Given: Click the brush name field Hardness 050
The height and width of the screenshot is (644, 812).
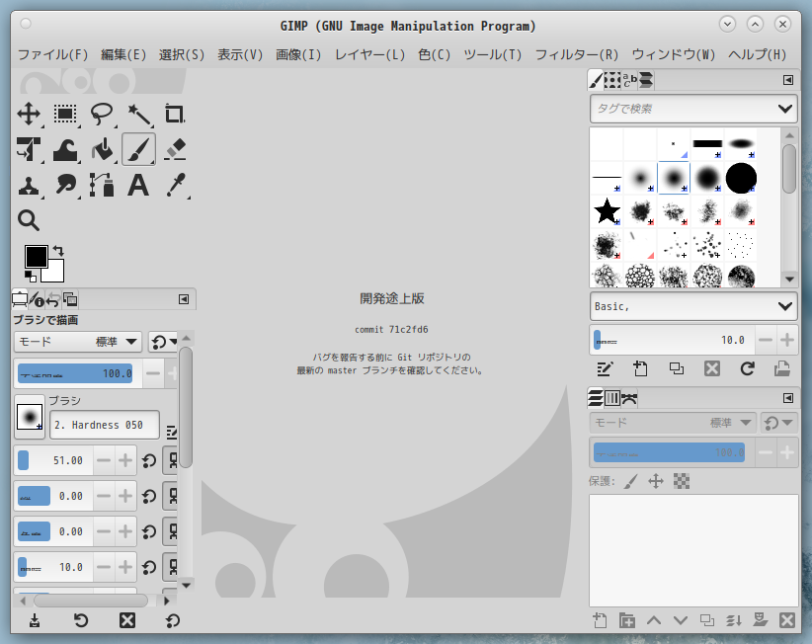Looking at the screenshot, I should 104,425.
